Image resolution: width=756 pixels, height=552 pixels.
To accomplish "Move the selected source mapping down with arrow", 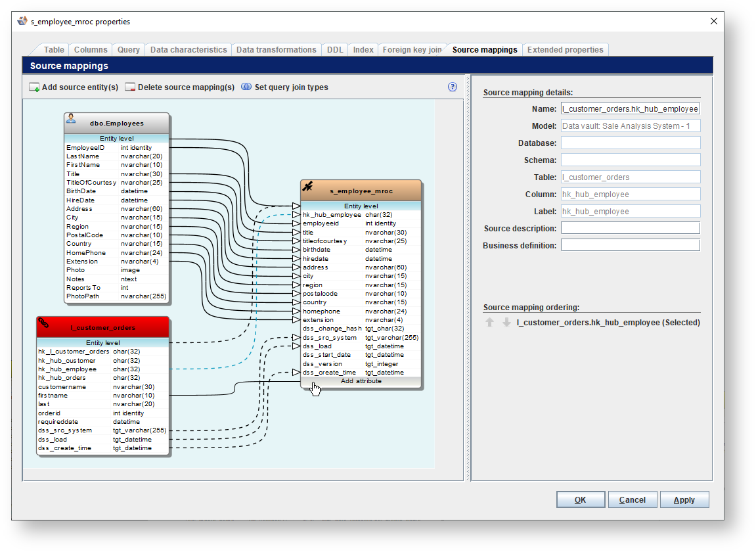I will click(x=506, y=323).
